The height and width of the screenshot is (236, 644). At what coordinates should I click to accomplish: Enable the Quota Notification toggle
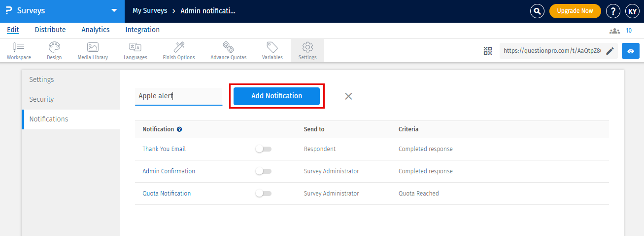263,194
